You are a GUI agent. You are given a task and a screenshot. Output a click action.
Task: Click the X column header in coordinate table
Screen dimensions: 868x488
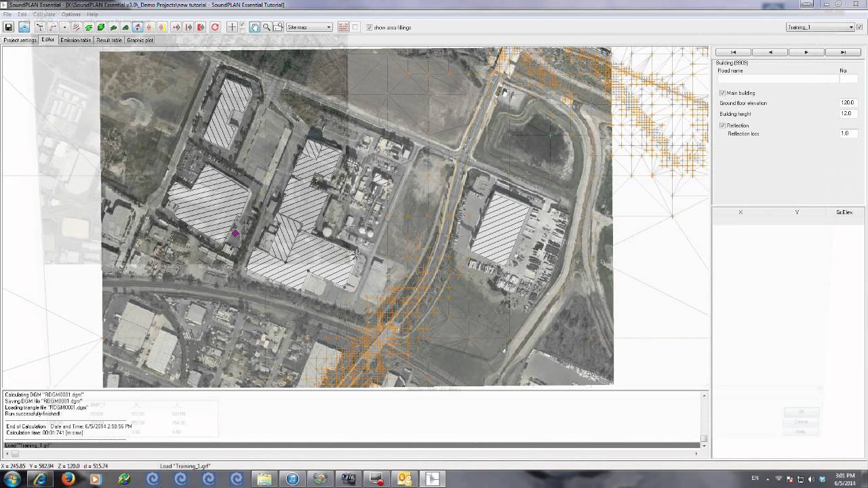pyautogui.click(x=741, y=212)
